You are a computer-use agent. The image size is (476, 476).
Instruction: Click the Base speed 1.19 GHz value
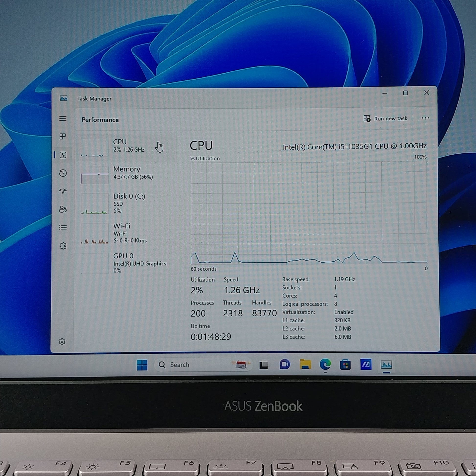tap(344, 279)
